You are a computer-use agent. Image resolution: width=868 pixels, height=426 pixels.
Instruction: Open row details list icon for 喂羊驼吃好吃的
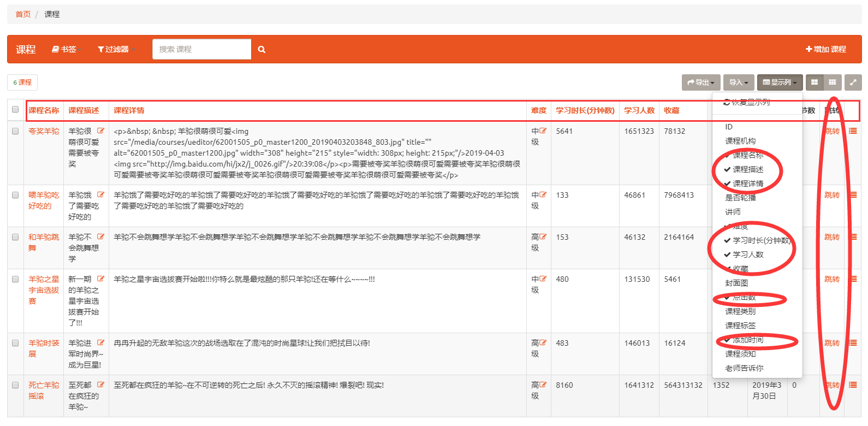point(853,195)
